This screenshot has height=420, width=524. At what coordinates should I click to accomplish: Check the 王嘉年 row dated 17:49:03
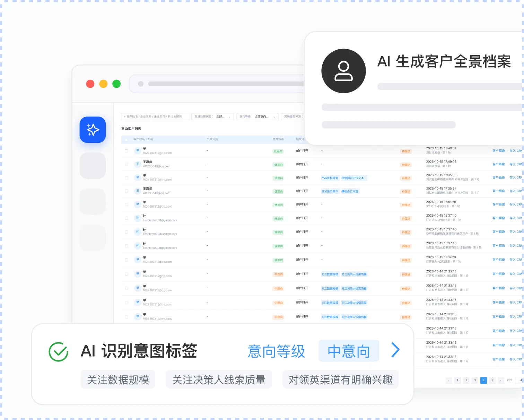(126, 164)
